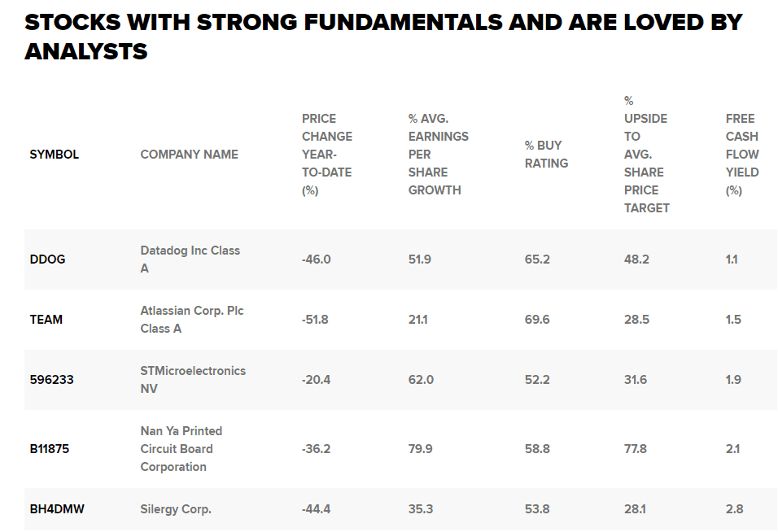This screenshot has height=532, width=778.
Task: Click the B11875 symbol
Action: coord(50,449)
